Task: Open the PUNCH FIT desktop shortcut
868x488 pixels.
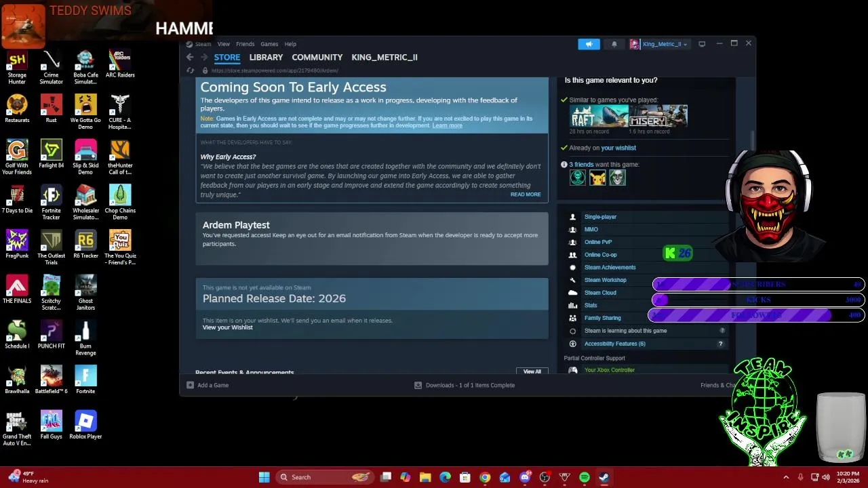Action: click(x=51, y=335)
